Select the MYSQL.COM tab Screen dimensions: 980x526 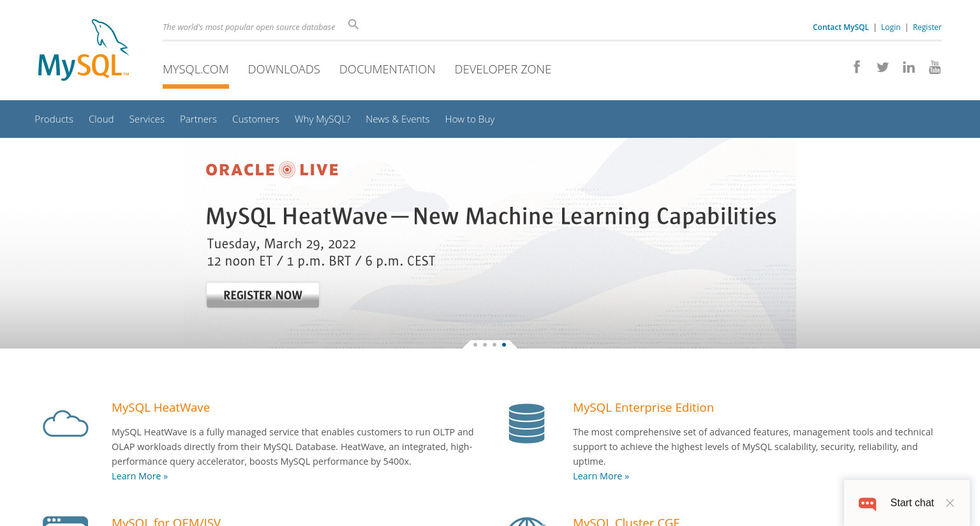[196, 69]
